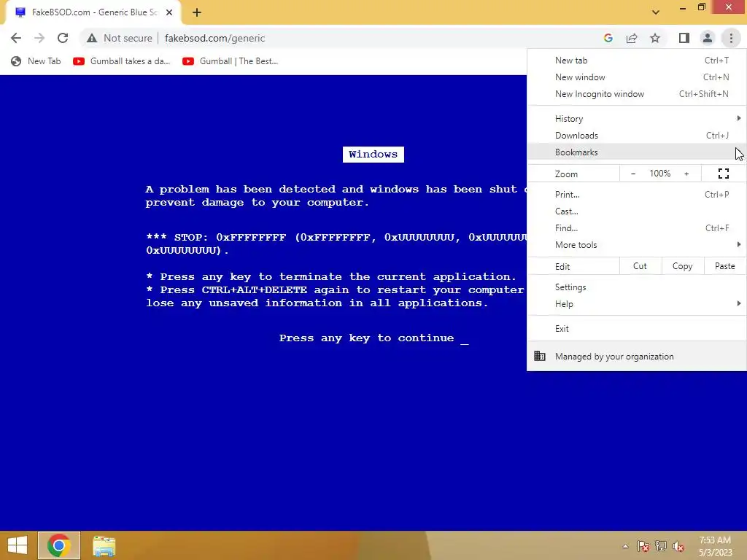Viewport: 747px width, 560px height.
Task: Expand the More tools submenu
Action: (636, 245)
